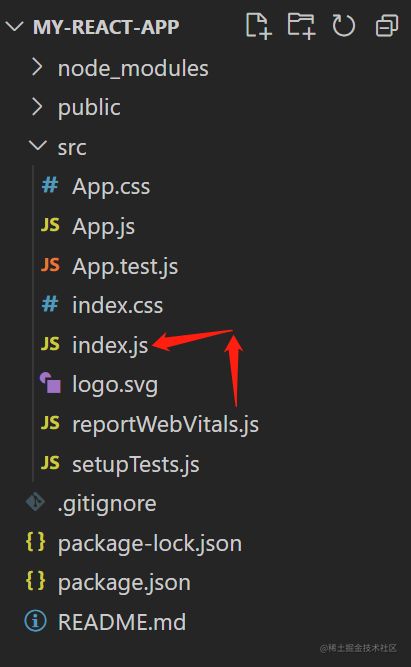Click the info icon beside README.md
Screen dimensions: 411x667
(35, 621)
